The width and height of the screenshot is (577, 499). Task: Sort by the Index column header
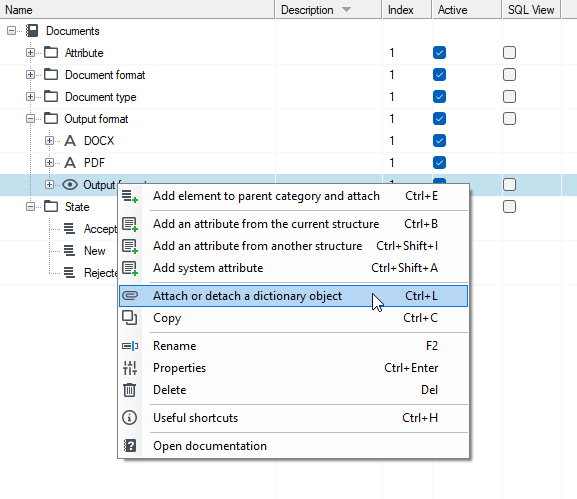click(x=407, y=10)
